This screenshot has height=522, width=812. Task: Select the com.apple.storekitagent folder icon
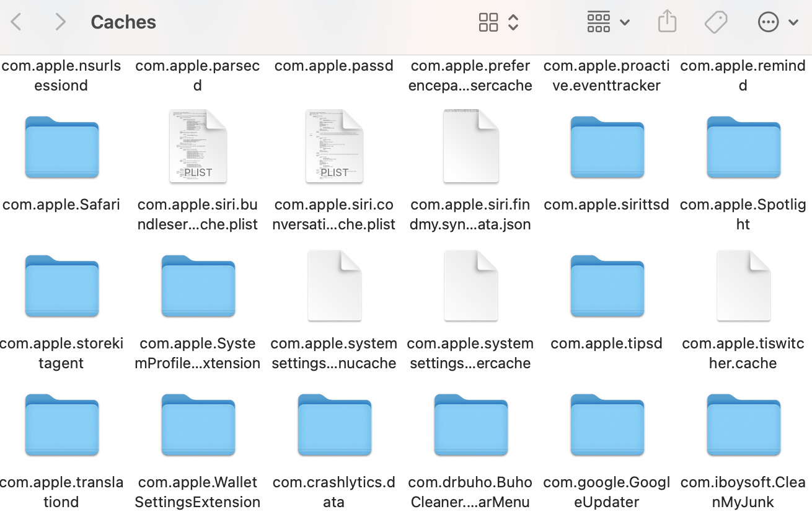pyautogui.click(x=61, y=286)
